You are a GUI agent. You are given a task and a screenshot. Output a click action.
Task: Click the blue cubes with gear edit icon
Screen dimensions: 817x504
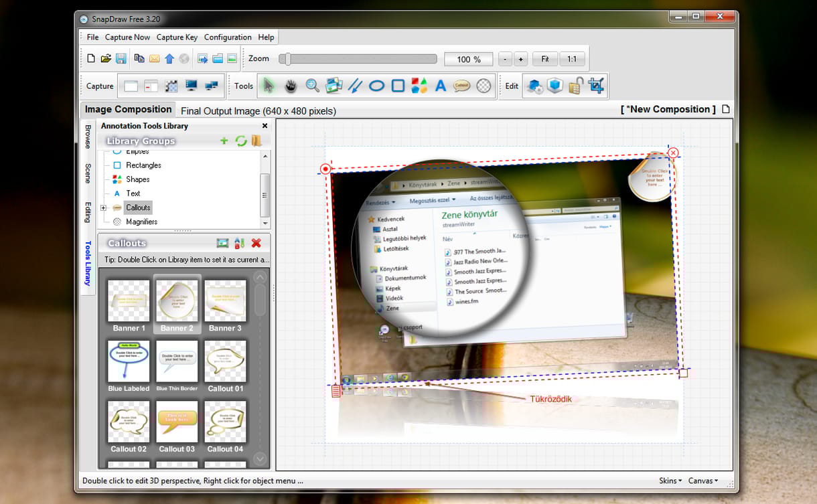pos(534,86)
